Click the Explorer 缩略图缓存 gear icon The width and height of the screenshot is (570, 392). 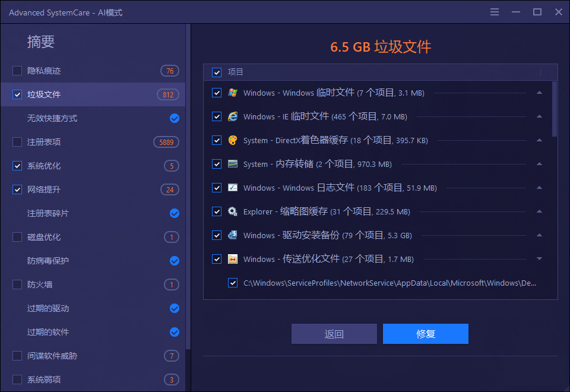[232, 211]
